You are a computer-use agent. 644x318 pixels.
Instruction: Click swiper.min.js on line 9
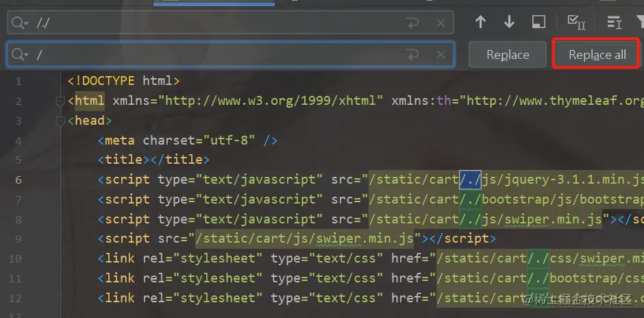click(x=364, y=239)
